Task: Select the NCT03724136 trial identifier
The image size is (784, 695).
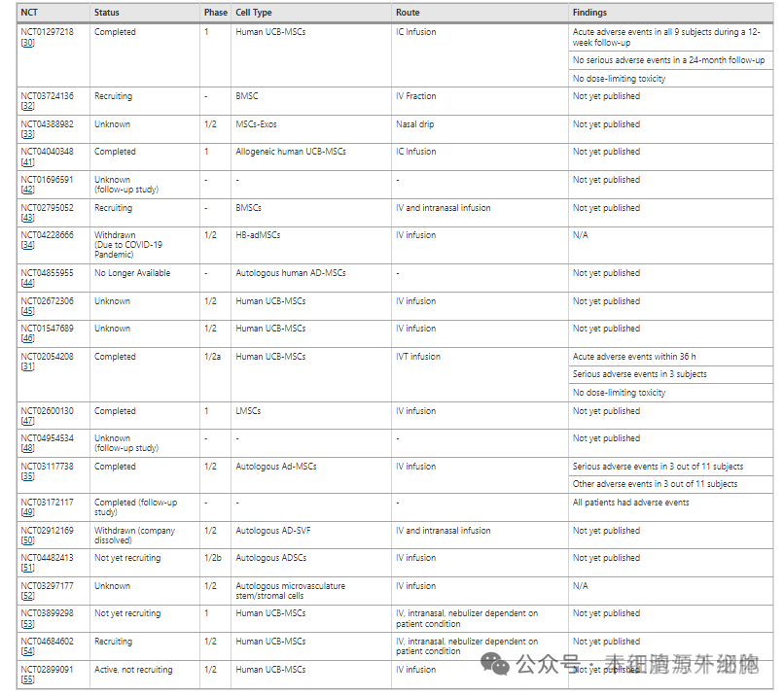Action: (47, 96)
